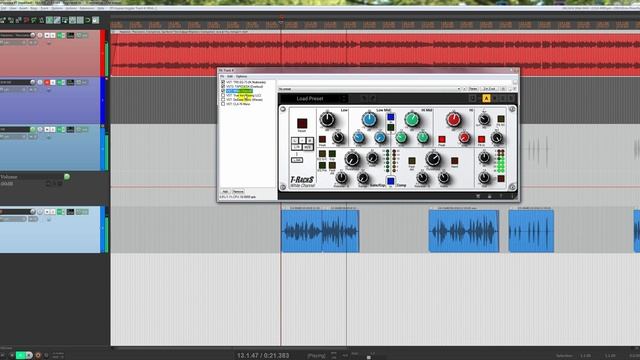This screenshot has height=360, width=640.
Task: Click the large black Low band gain knob
Action: pos(327,120)
